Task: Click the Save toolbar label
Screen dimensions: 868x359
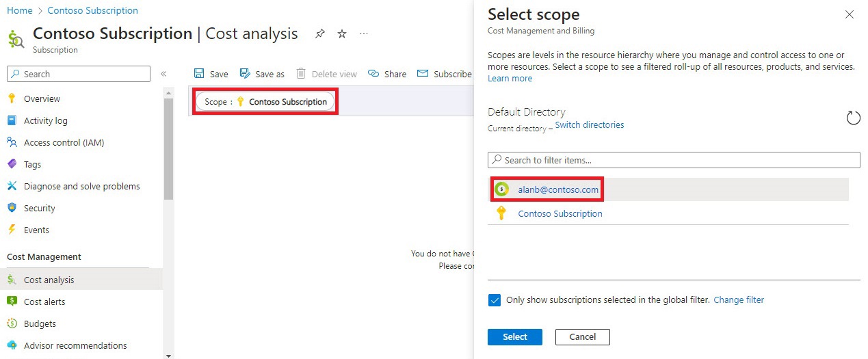Action: click(219, 74)
